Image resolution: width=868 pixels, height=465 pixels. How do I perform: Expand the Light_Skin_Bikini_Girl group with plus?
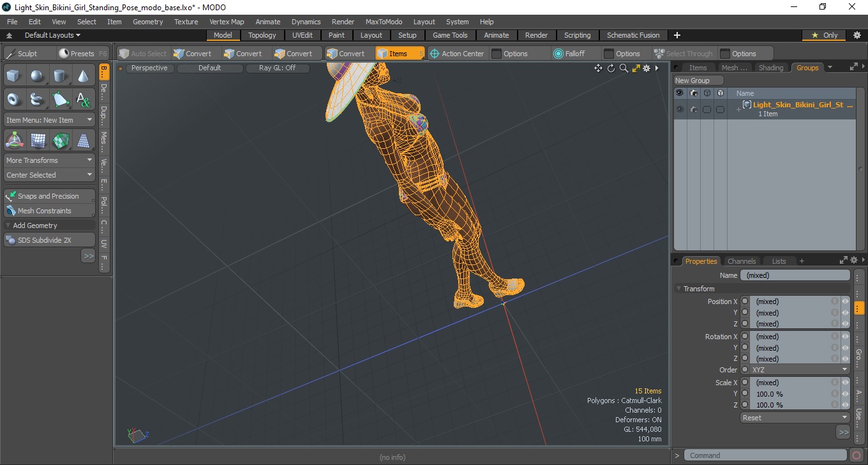(738, 109)
